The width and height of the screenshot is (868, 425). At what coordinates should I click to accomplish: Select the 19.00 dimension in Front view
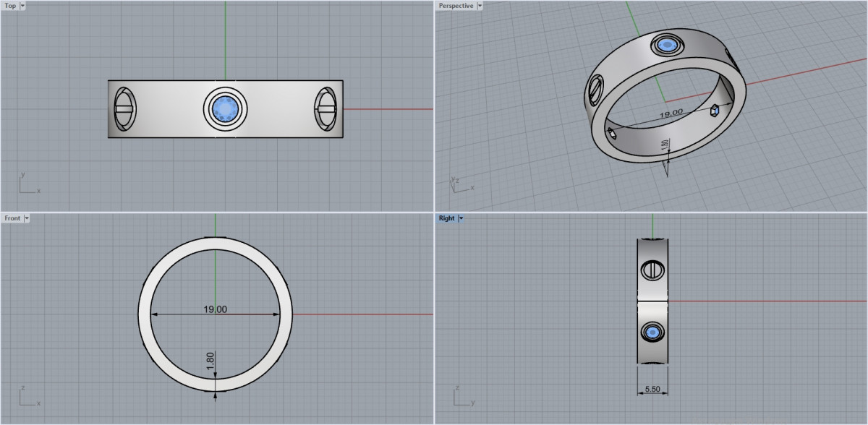[x=215, y=309]
